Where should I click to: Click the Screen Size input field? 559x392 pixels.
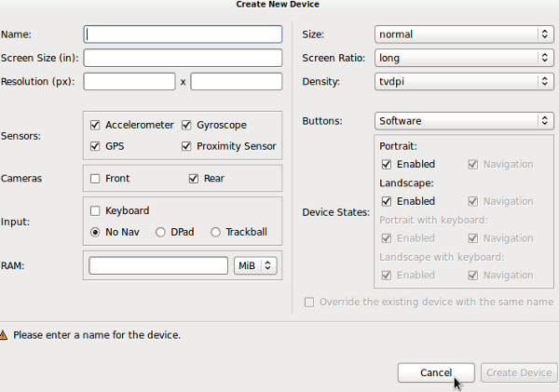pyautogui.click(x=183, y=58)
